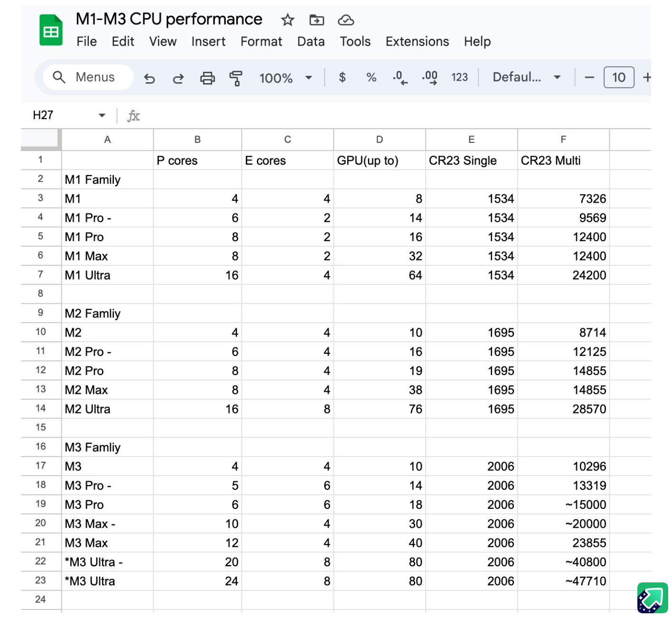Viewport: 672px width, 618px height.
Task: Open the Extensions menu
Action: (x=417, y=42)
